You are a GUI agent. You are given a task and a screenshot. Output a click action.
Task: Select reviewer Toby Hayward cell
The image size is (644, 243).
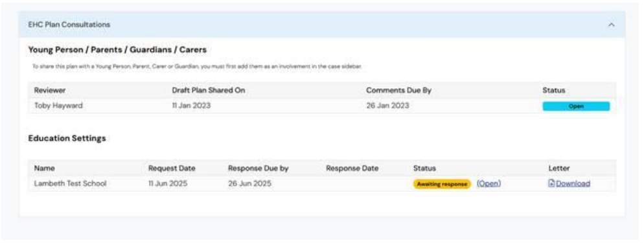58,106
